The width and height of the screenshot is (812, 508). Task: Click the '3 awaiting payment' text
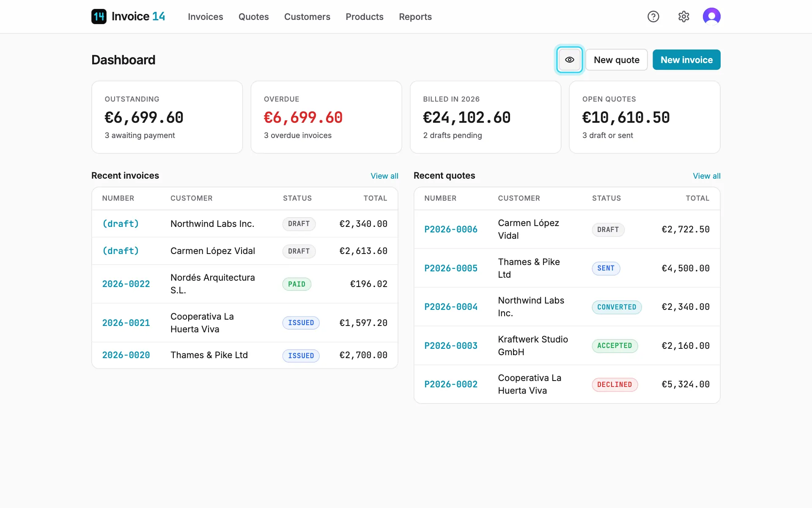(140, 135)
